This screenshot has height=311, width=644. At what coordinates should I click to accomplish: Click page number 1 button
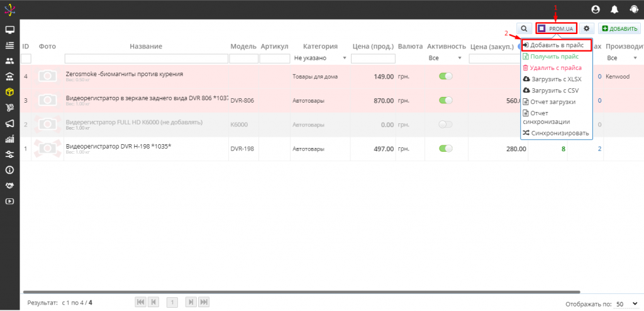(x=172, y=303)
